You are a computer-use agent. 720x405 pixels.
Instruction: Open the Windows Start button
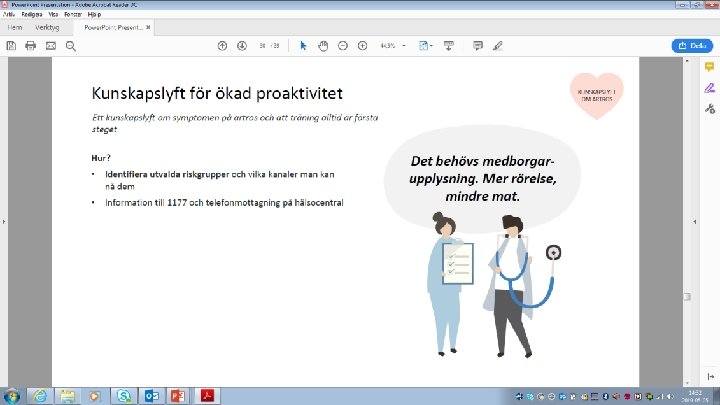coord(11,396)
